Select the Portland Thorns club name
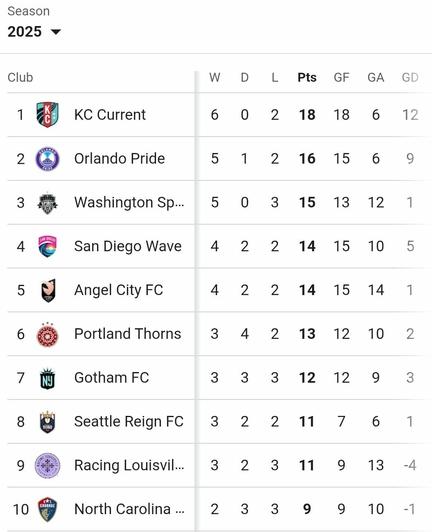The width and height of the screenshot is (432, 532). pos(128,334)
